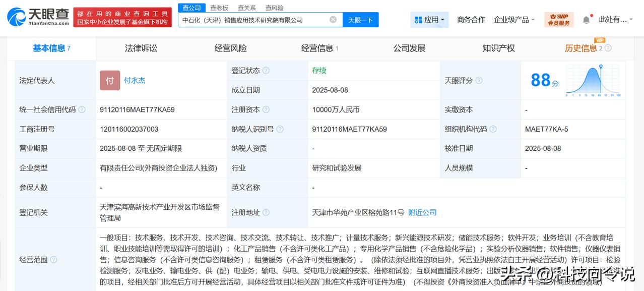This screenshot has width=644, height=291.
Task: Open the notification bell
Action: coord(586,20)
